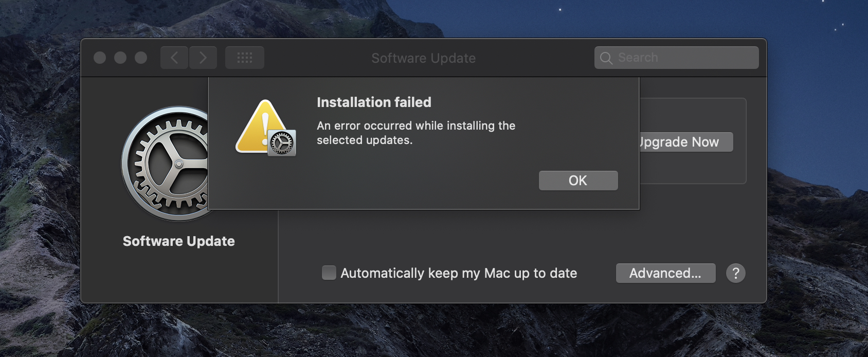Enable automatically keep my Mac up to date
The width and height of the screenshot is (868, 357).
pyautogui.click(x=329, y=273)
